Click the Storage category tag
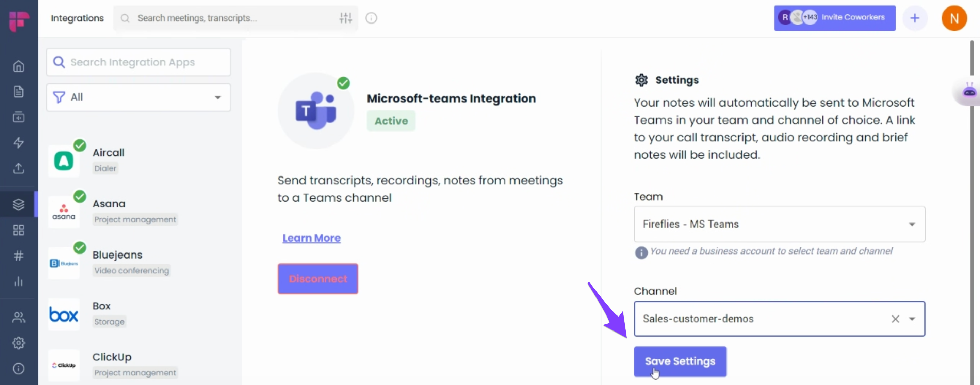 coord(109,321)
